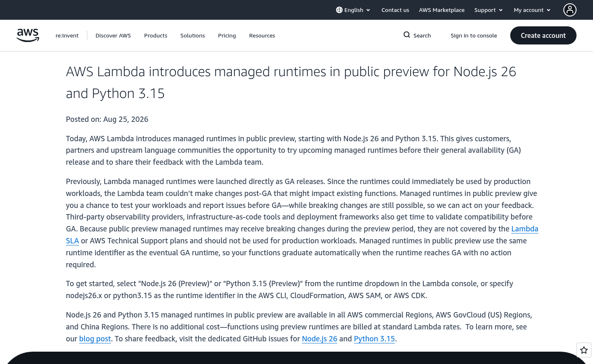The width and height of the screenshot is (593, 364).
Task: Click the search magnifier icon
Action: pyautogui.click(x=407, y=35)
